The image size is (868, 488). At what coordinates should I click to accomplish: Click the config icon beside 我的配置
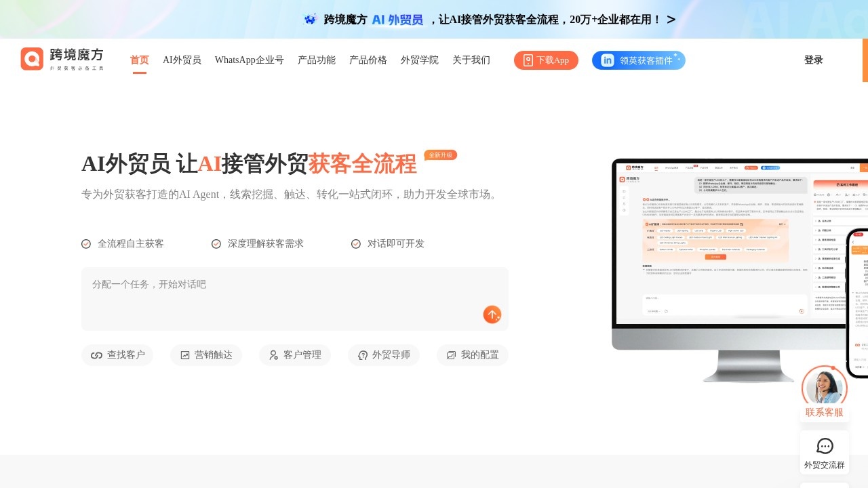pyautogui.click(x=451, y=355)
